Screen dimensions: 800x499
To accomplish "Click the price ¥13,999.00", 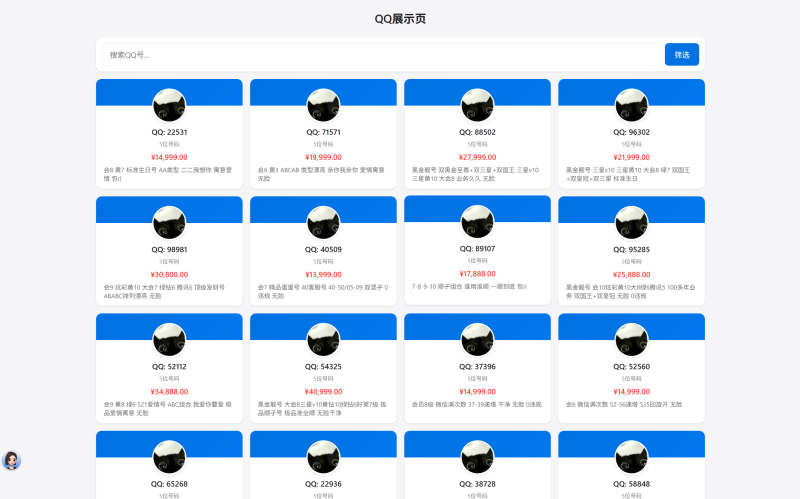I will (x=323, y=275).
